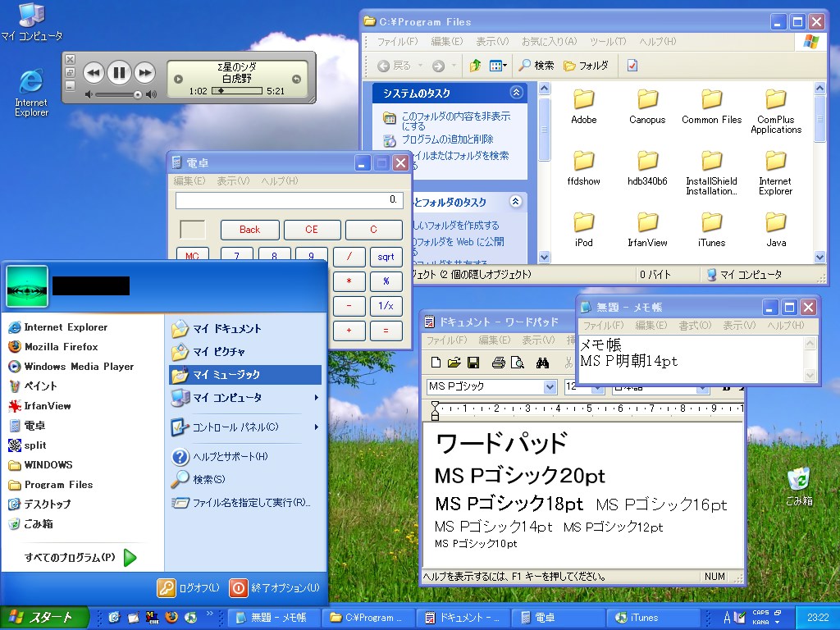Click the Up folder icon in Explorer toolbar

coord(475,66)
